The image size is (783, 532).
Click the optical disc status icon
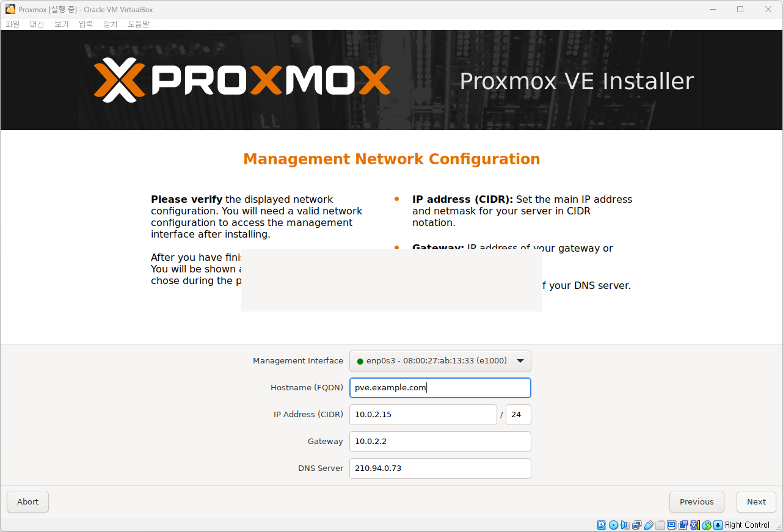613,525
